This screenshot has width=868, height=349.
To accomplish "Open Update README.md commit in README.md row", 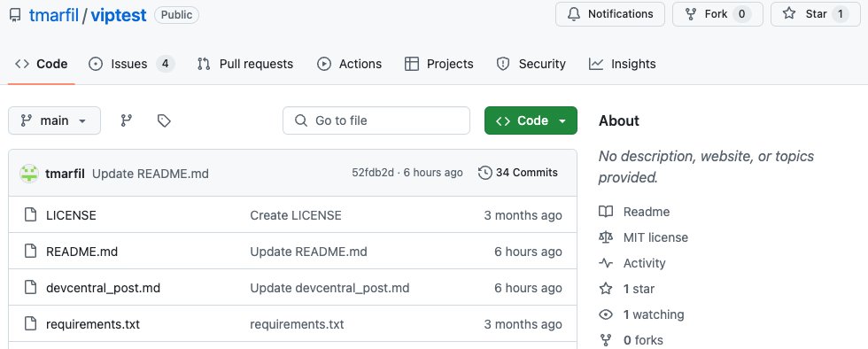I will pyautogui.click(x=308, y=252).
